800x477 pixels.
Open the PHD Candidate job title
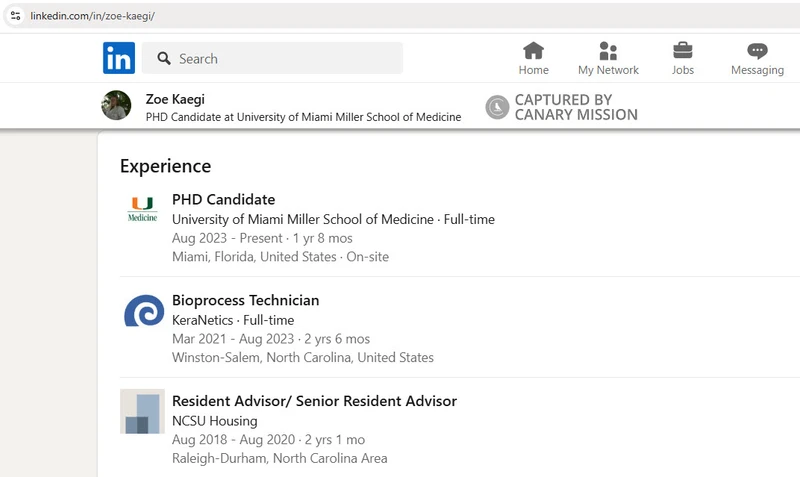tap(223, 199)
